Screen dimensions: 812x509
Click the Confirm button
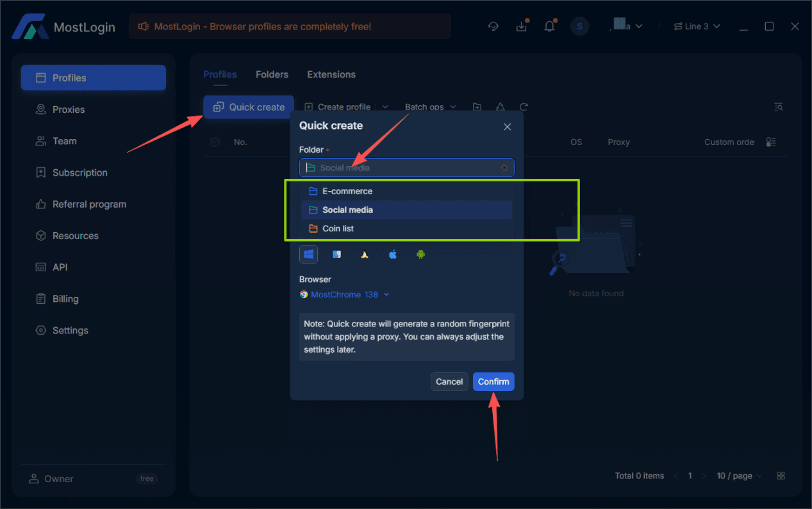(493, 381)
